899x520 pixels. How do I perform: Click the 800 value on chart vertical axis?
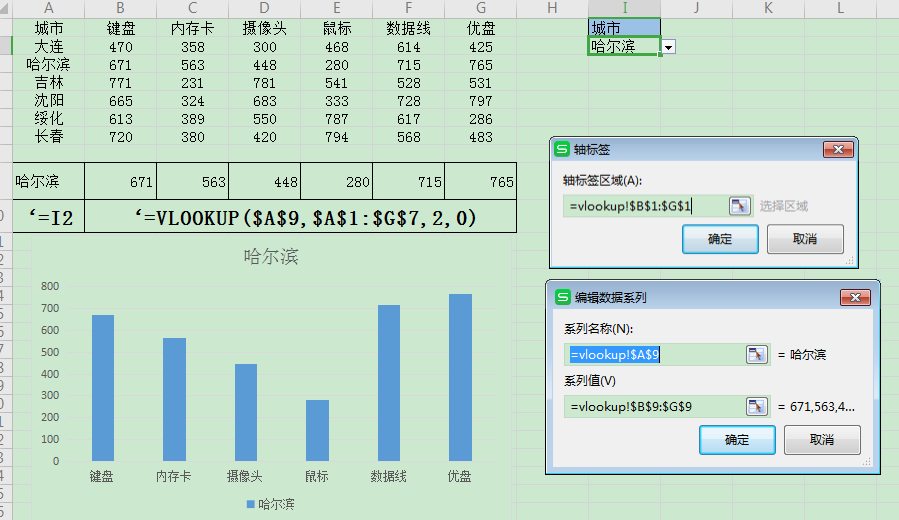[x=50, y=286]
